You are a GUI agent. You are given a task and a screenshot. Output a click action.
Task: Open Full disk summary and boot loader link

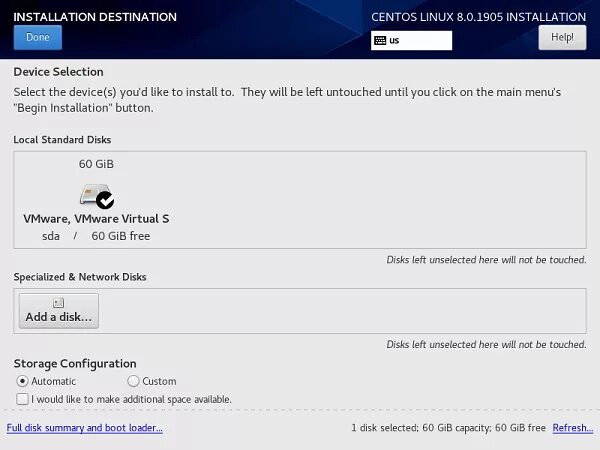click(x=85, y=427)
